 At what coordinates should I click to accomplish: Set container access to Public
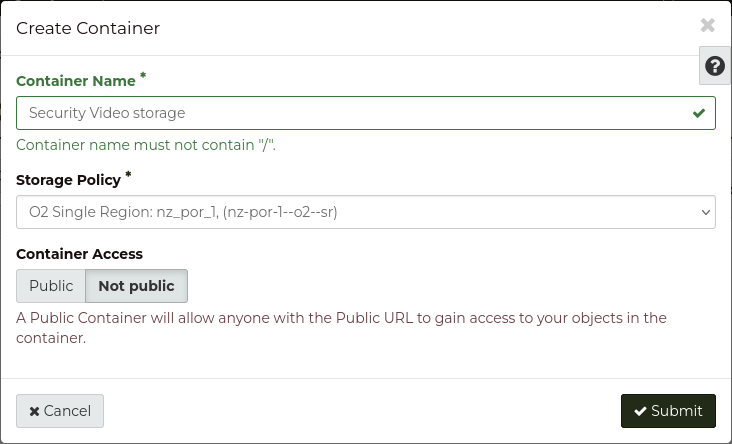coord(51,286)
